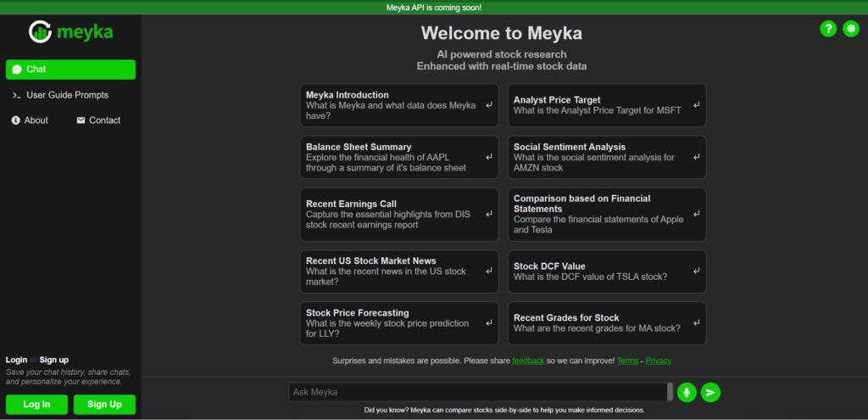Click the Sign up text link

[54, 360]
